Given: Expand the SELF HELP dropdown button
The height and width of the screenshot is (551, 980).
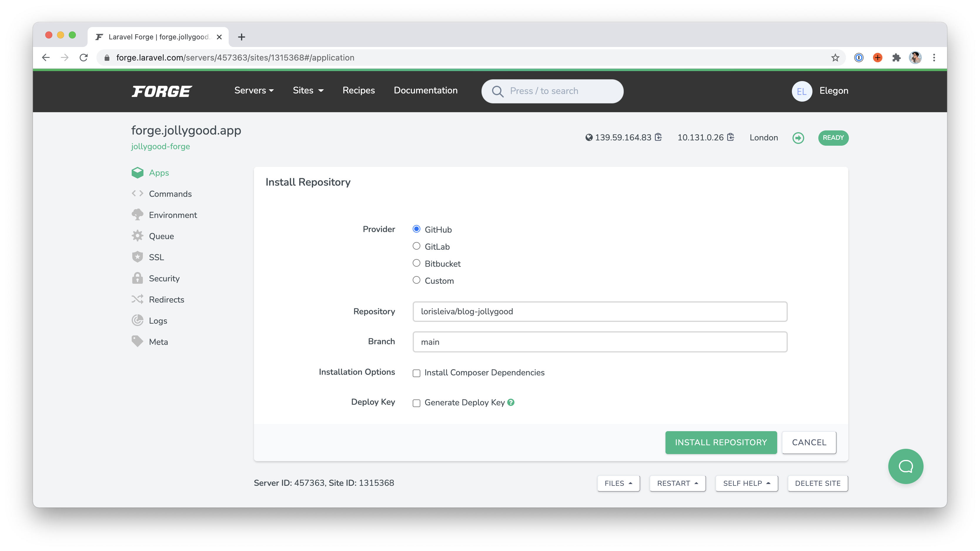Looking at the screenshot, I should pos(746,483).
